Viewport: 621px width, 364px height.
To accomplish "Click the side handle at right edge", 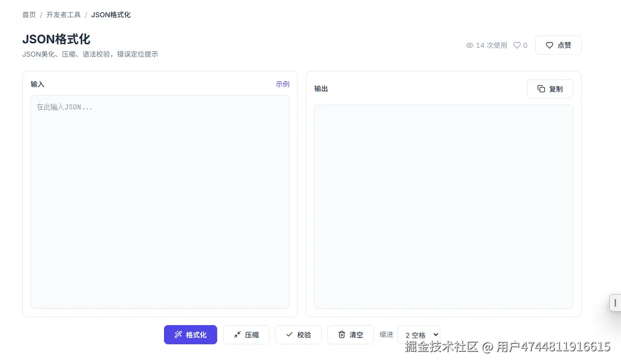I will tap(615, 302).
